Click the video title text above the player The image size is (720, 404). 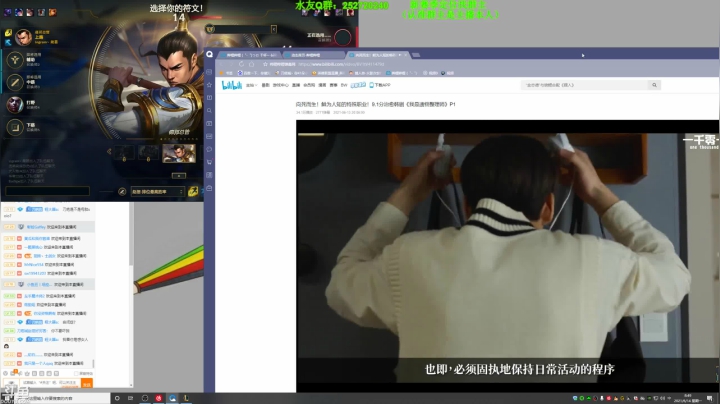click(x=376, y=104)
